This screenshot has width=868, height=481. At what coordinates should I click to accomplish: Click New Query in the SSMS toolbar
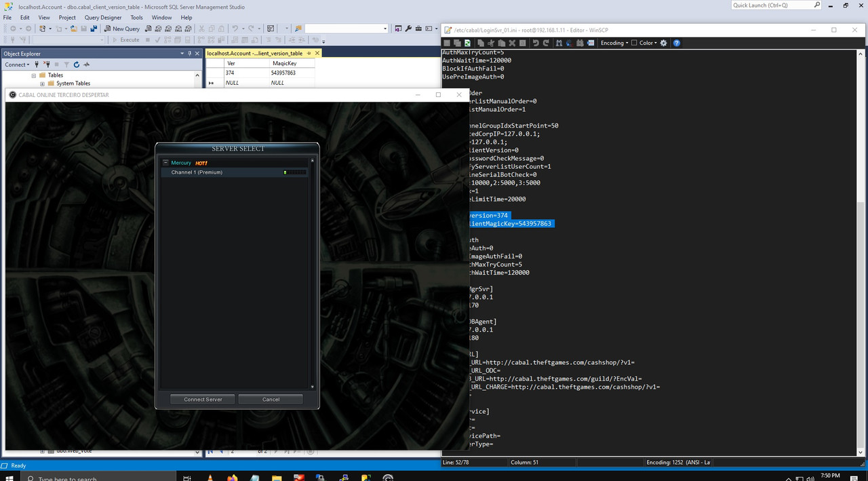tap(122, 28)
